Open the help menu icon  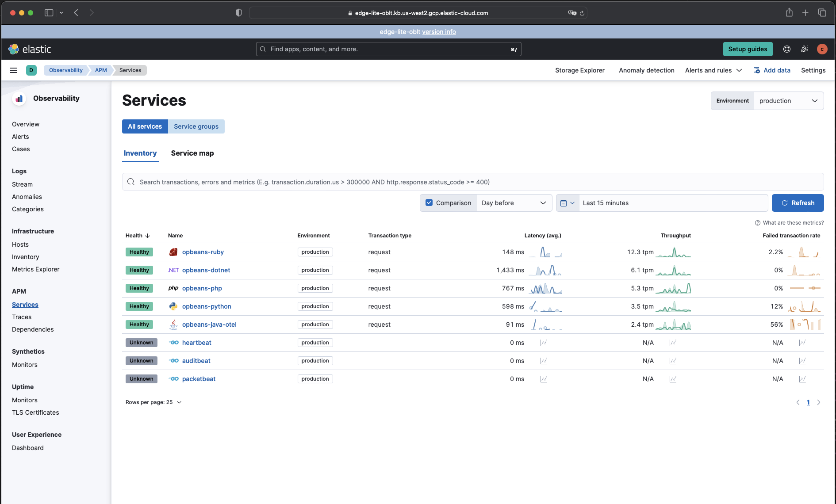pyautogui.click(x=787, y=49)
